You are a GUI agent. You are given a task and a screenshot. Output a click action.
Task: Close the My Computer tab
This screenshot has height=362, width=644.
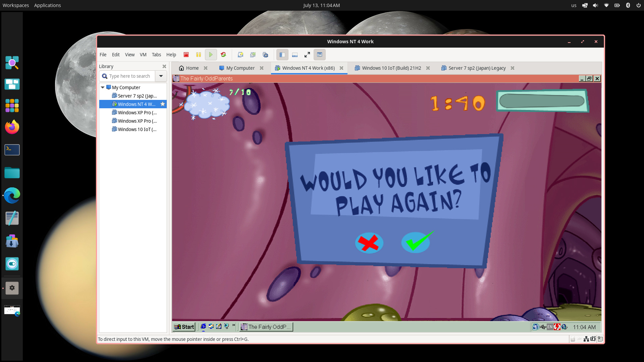coord(262,68)
